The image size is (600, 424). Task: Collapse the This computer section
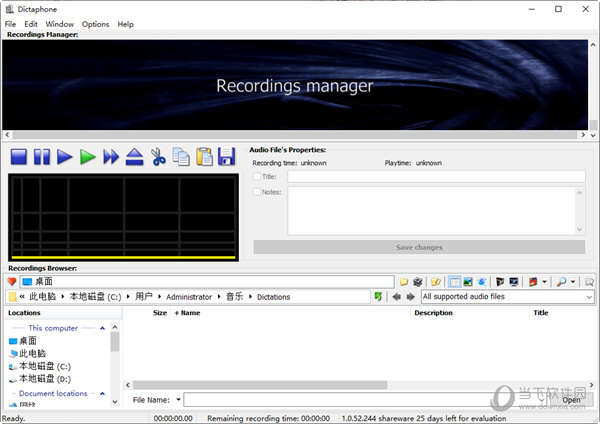102,328
